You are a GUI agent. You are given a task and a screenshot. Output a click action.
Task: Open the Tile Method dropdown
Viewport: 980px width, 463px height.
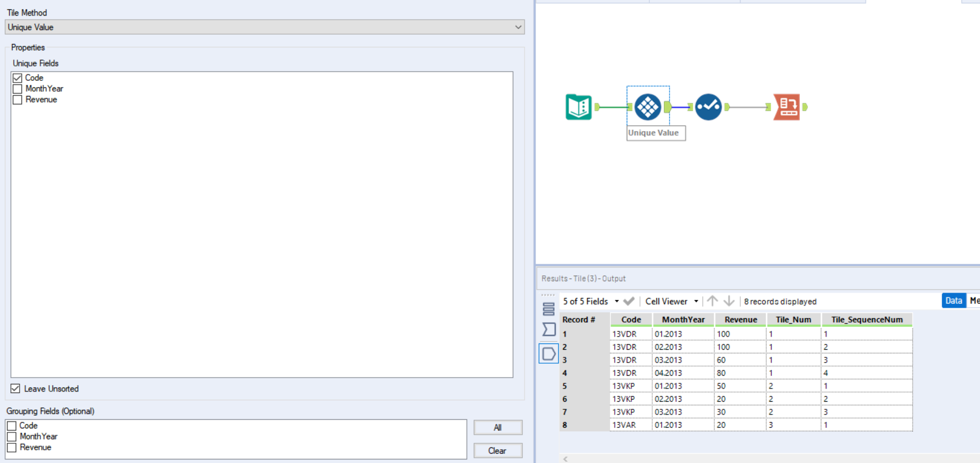point(265,27)
